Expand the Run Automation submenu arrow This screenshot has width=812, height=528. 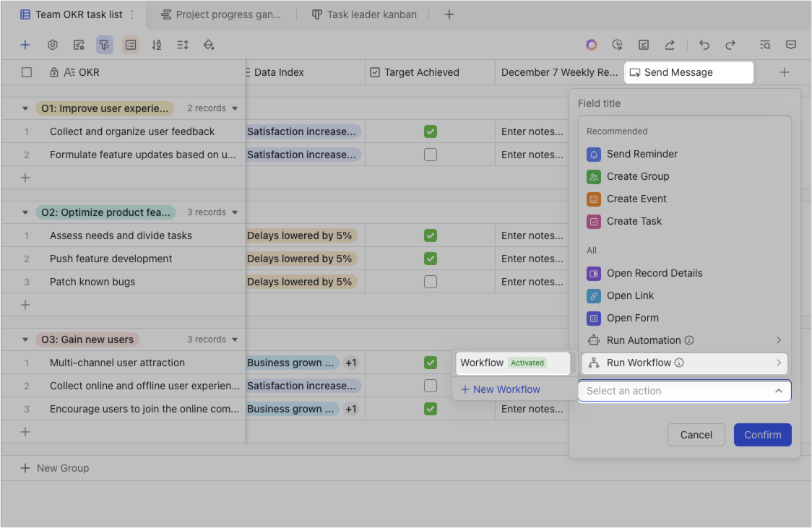click(x=778, y=340)
